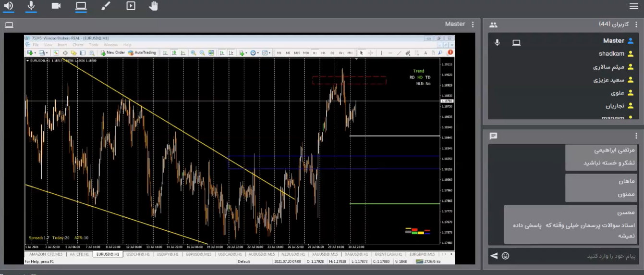Select the whiteboard pen drawing tool
Image resolution: width=644 pixels, height=275 pixels.
[x=106, y=6]
